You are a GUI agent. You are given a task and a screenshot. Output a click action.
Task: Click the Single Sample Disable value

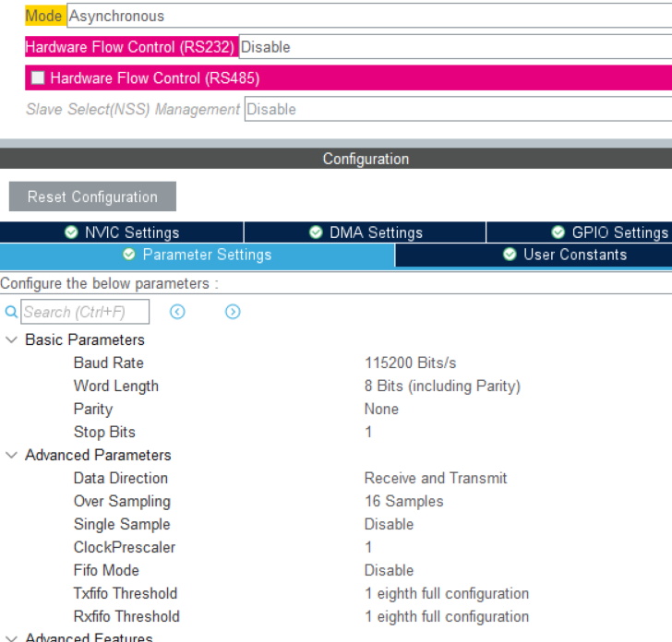click(x=390, y=525)
